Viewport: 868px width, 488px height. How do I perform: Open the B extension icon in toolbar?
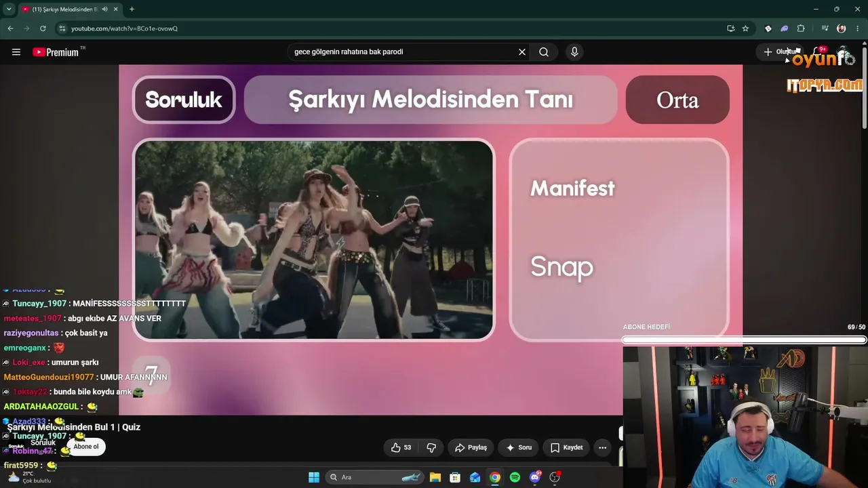pyautogui.click(x=768, y=28)
